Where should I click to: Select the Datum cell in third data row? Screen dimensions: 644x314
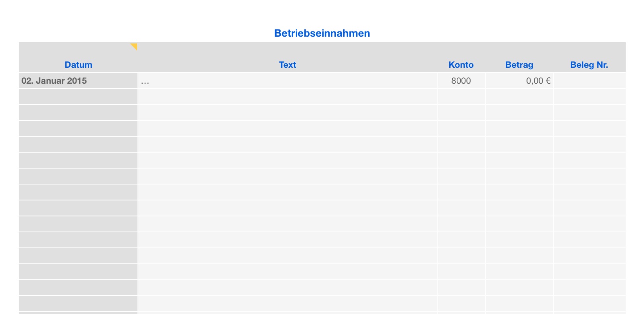point(78,112)
